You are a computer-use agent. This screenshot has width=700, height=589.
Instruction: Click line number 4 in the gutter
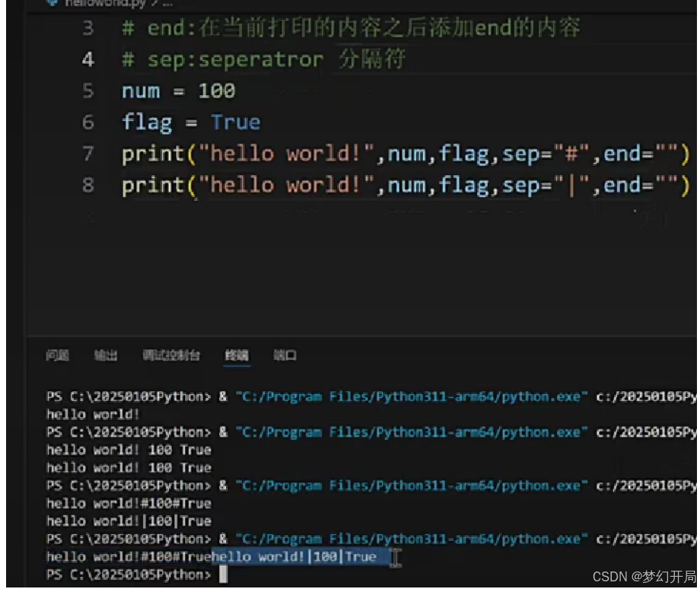click(x=88, y=59)
